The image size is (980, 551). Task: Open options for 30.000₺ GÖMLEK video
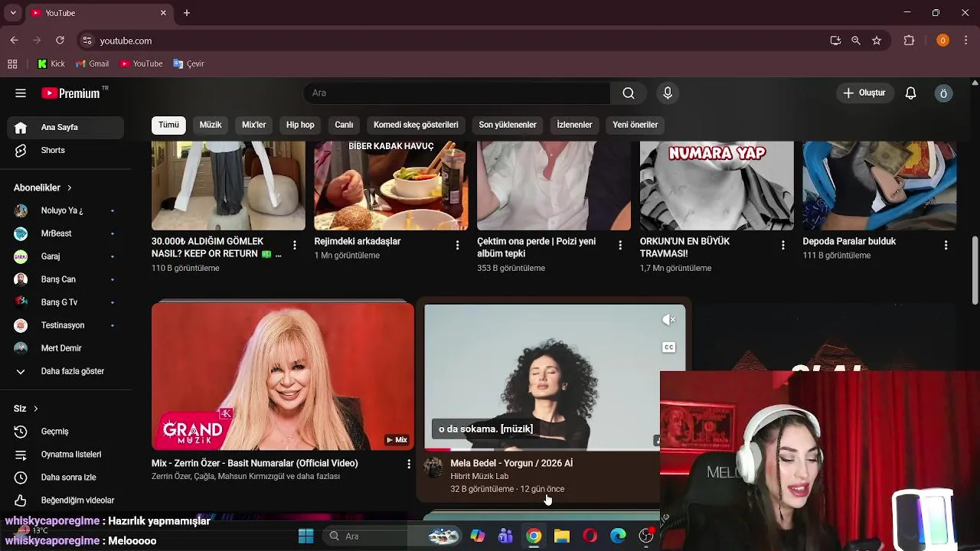click(295, 245)
